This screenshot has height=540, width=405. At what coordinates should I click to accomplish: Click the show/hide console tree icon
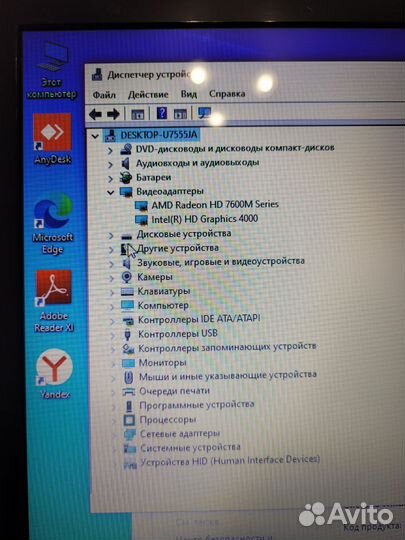[x=138, y=114]
